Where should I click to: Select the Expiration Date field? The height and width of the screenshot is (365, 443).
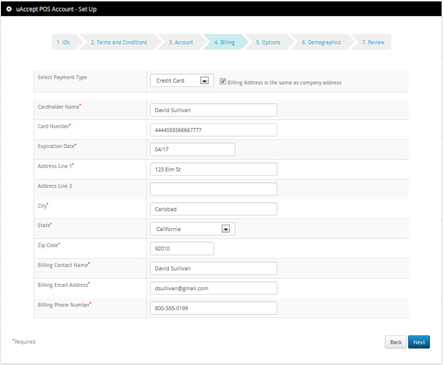(x=193, y=149)
